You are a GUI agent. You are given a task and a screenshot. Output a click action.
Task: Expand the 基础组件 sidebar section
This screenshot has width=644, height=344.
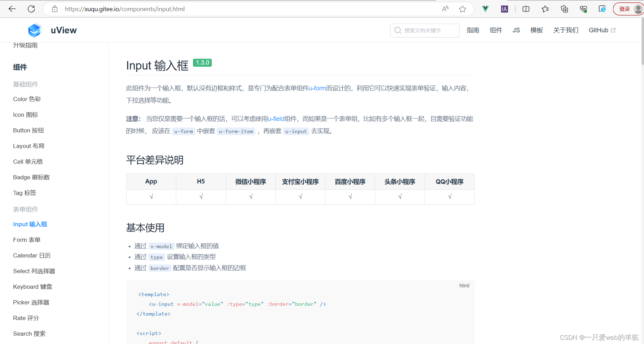[x=25, y=84]
